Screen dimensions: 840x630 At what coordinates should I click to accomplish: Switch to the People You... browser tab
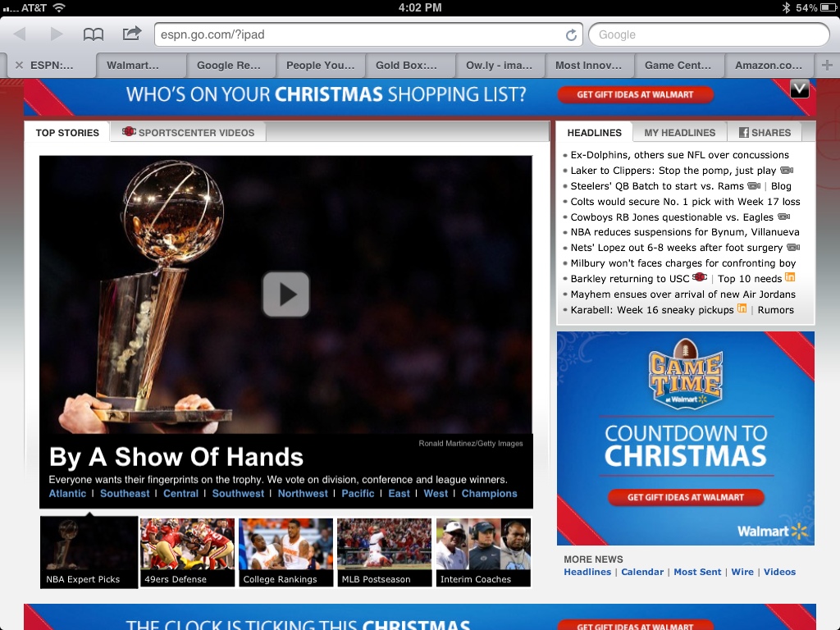[x=321, y=66]
